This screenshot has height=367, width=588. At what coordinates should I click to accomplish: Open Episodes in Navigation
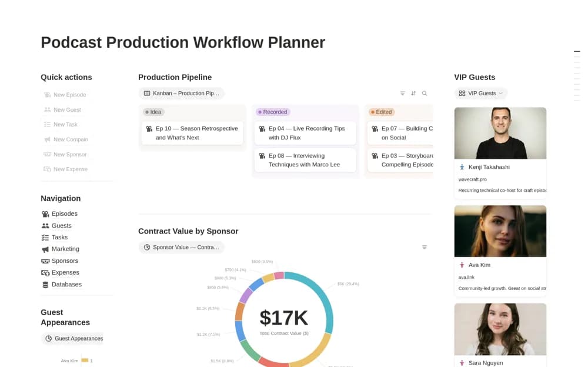[x=59, y=214]
